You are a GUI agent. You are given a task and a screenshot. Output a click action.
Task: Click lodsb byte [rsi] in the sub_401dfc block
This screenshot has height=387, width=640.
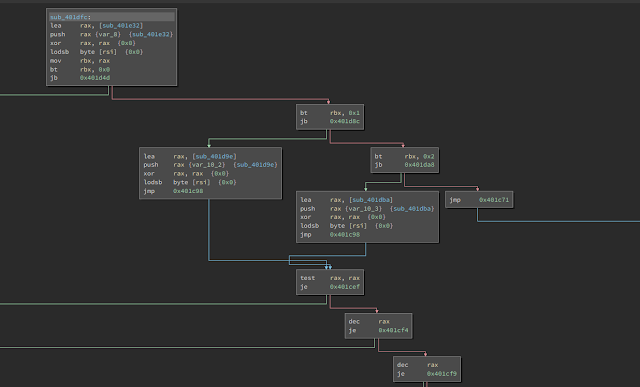(96, 52)
